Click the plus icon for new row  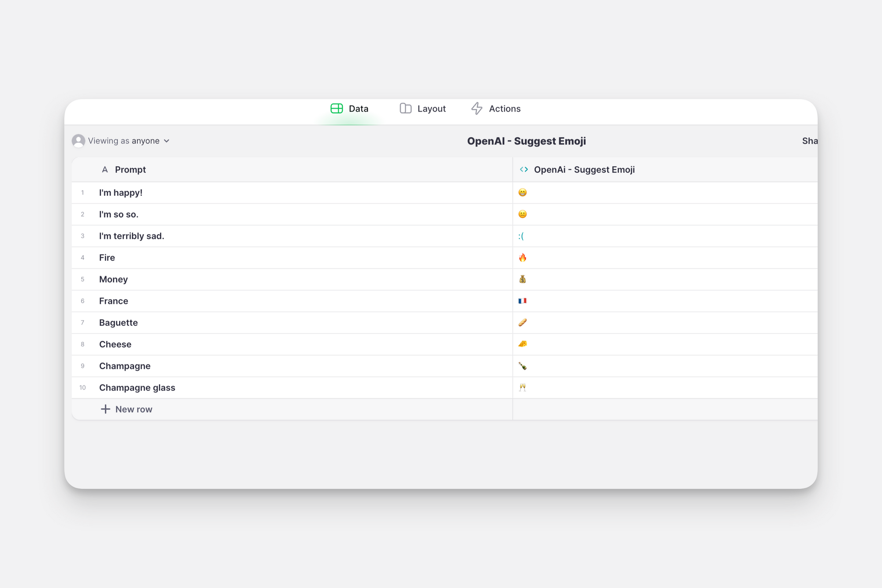coord(105,409)
